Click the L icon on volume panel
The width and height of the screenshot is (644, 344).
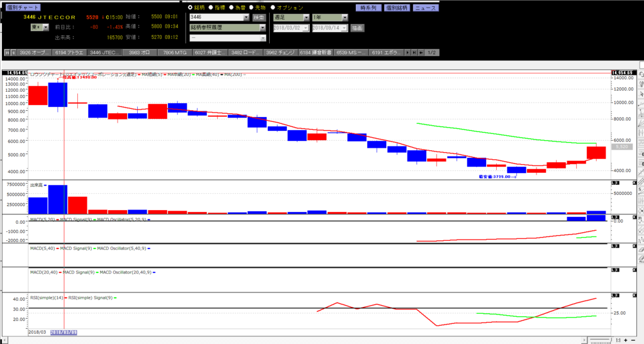click(614, 182)
